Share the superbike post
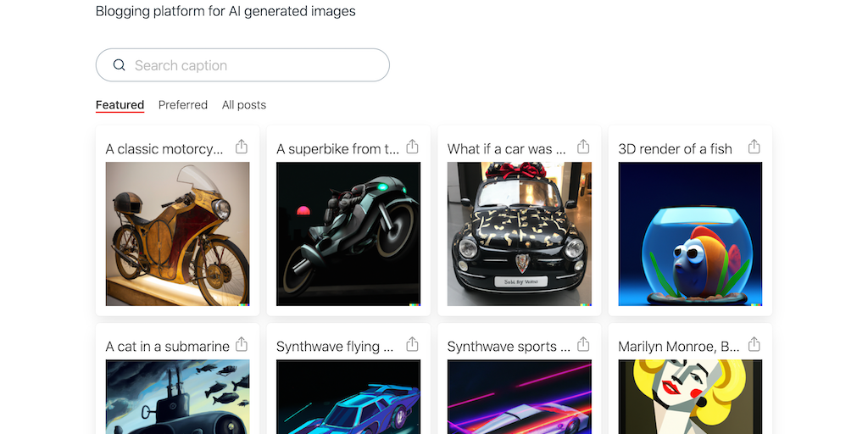 pyautogui.click(x=413, y=147)
